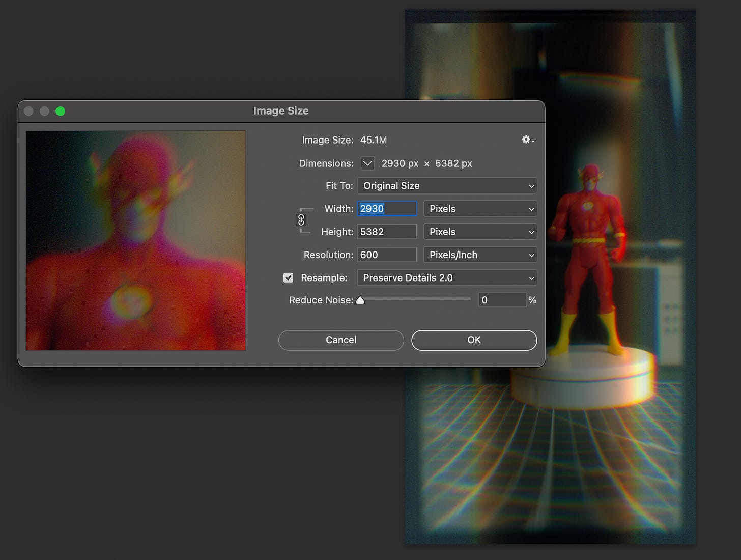Open the Fit To Original Size dropdown
Image resolution: width=741 pixels, height=560 pixels.
tap(447, 186)
